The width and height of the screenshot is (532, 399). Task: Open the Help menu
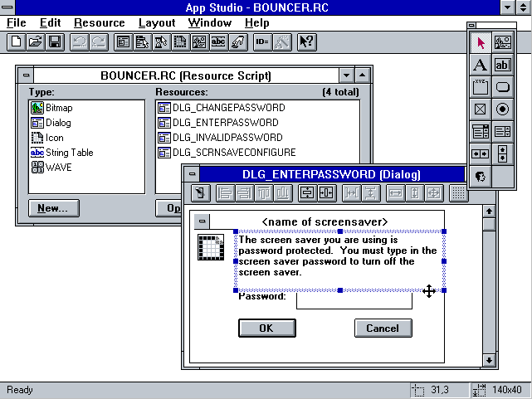[256, 22]
